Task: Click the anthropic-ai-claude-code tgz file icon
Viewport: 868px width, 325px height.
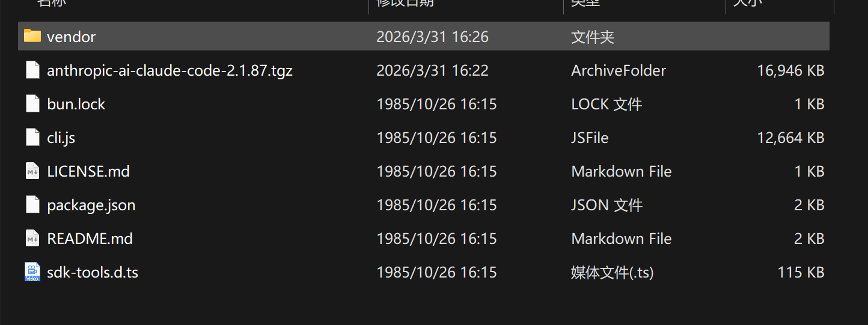Action: [x=32, y=70]
